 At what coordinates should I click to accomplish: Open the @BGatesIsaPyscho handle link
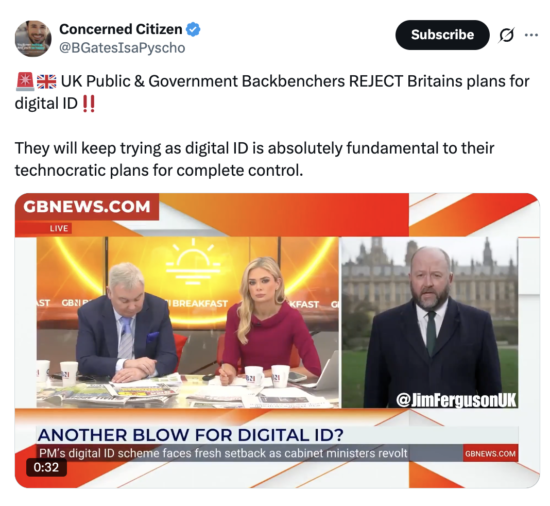click(x=122, y=48)
